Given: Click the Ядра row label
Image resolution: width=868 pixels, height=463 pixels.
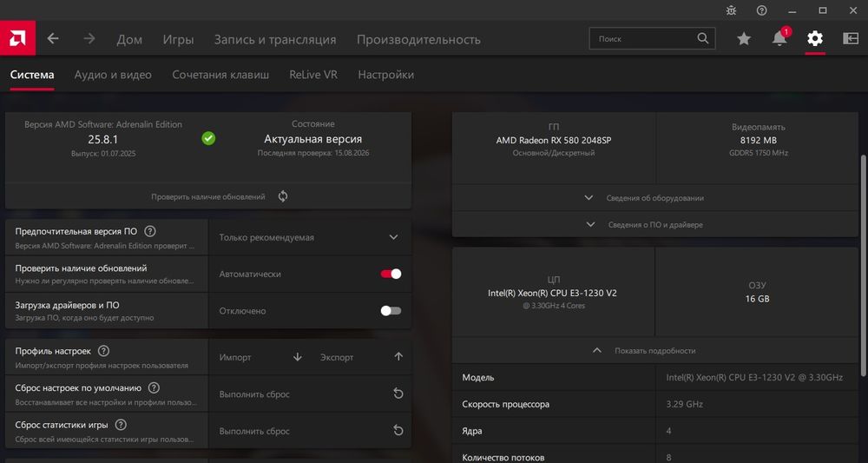Looking at the screenshot, I should point(471,431).
